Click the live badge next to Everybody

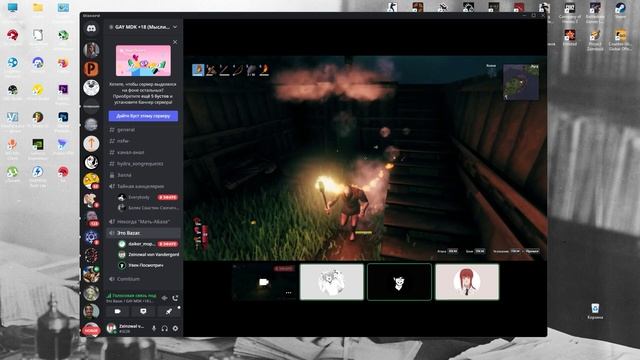tap(168, 198)
